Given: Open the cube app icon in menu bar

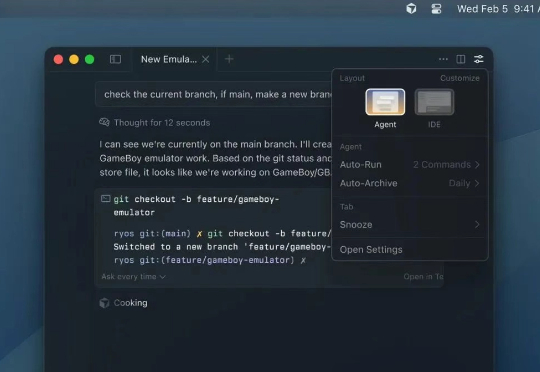Looking at the screenshot, I should (411, 9).
